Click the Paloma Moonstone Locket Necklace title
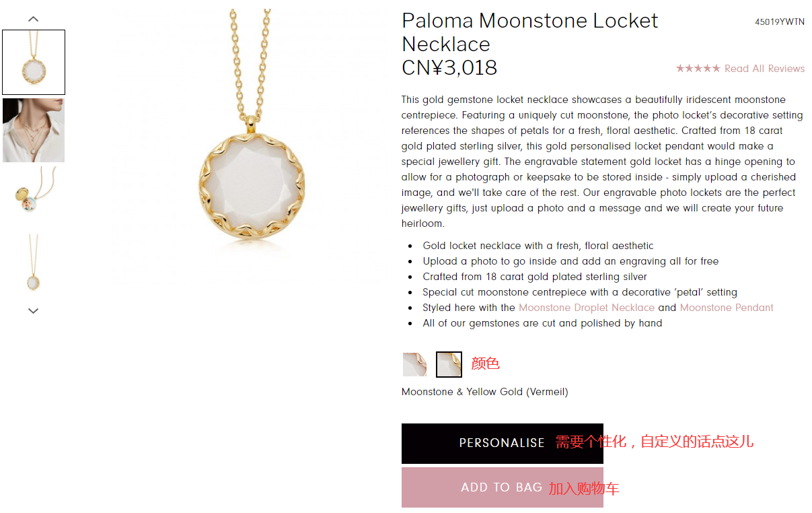 click(529, 32)
